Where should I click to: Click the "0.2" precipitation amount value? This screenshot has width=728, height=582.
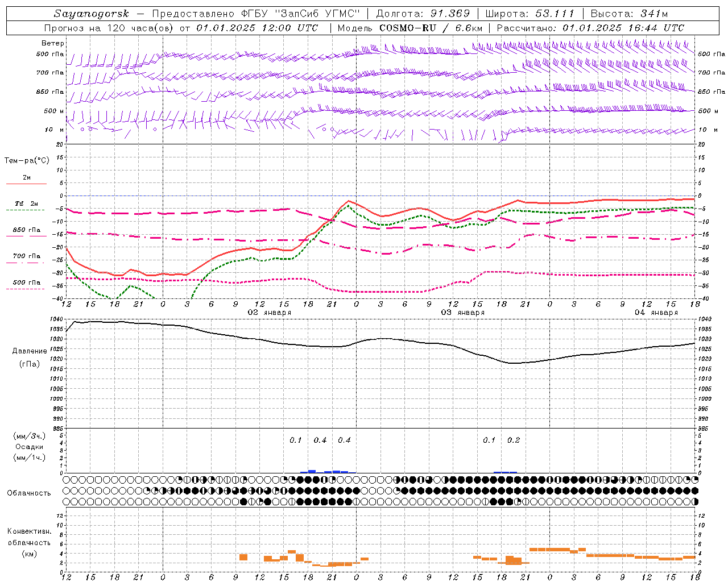[x=514, y=440]
